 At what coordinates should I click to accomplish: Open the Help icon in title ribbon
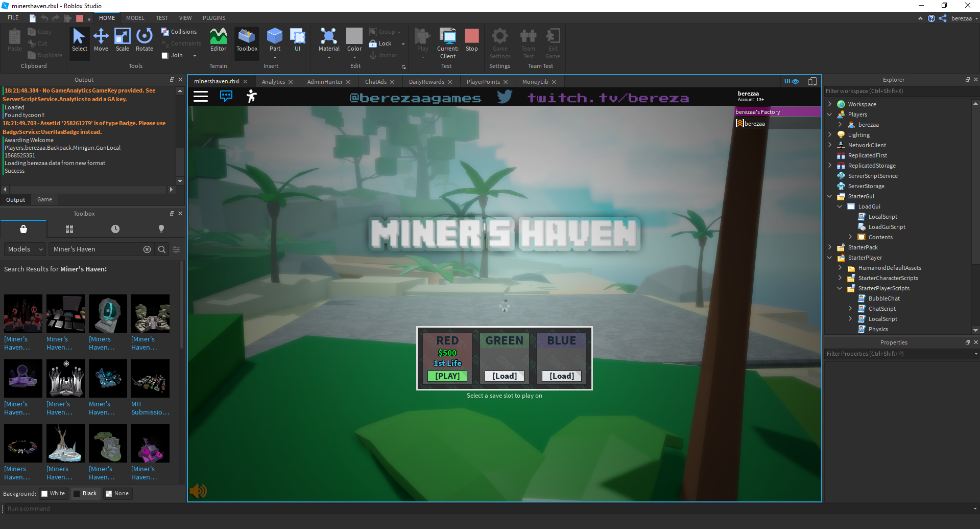931,18
